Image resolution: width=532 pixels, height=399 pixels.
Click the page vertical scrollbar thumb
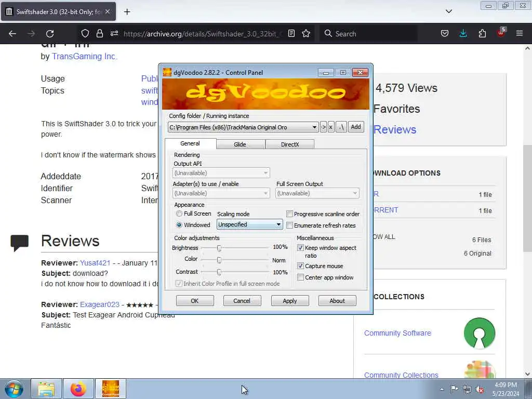coord(527,198)
